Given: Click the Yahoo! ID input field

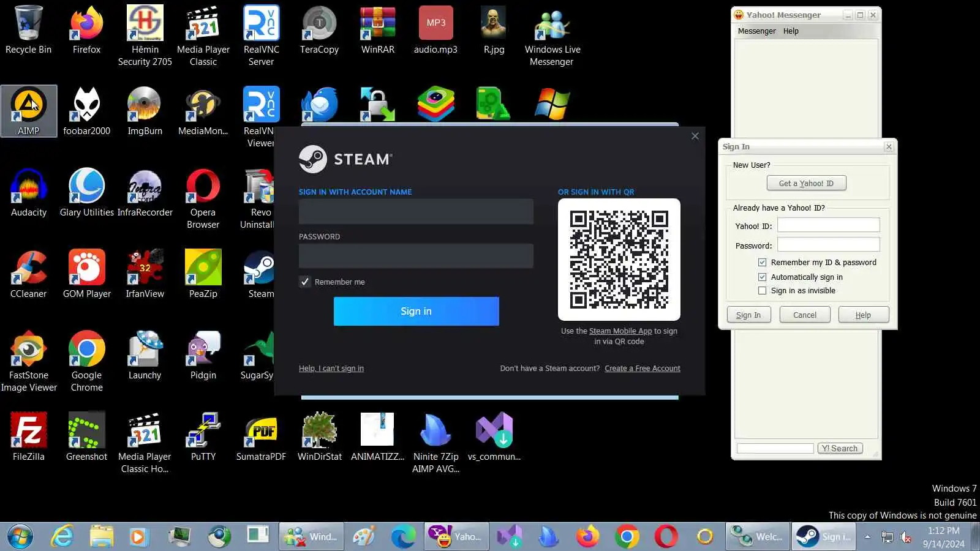Looking at the screenshot, I should [x=829, y=225].
